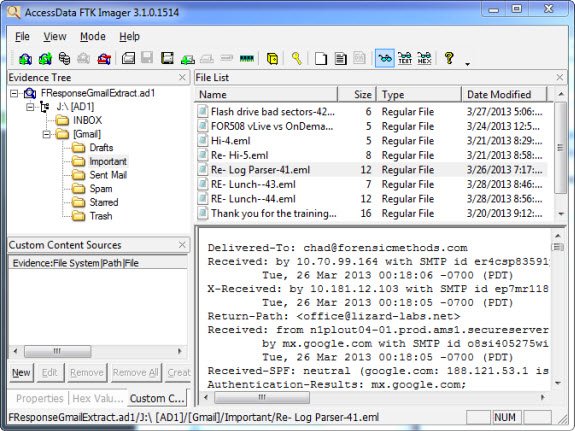Viewport: 575px width, 431px height.
Task: Open the Help menu
Action: click(x=129, y=36)
